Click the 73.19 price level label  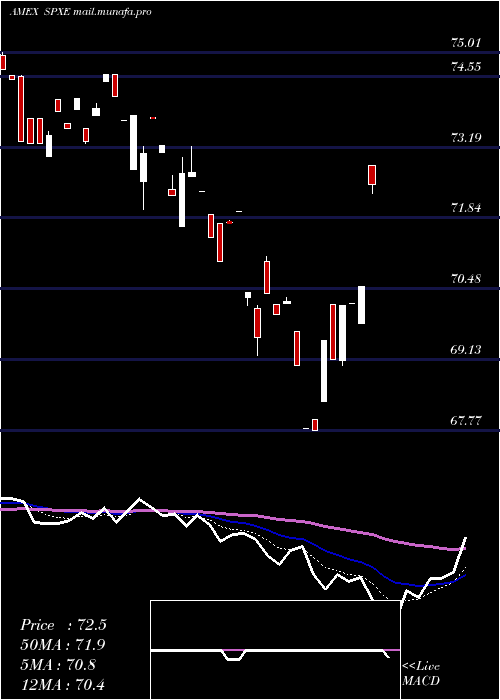[466, 138]
